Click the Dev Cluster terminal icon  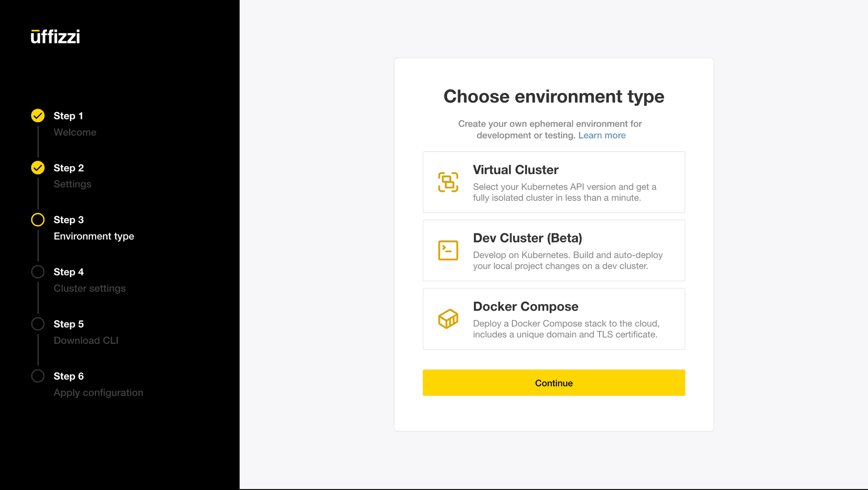(448, 250)
